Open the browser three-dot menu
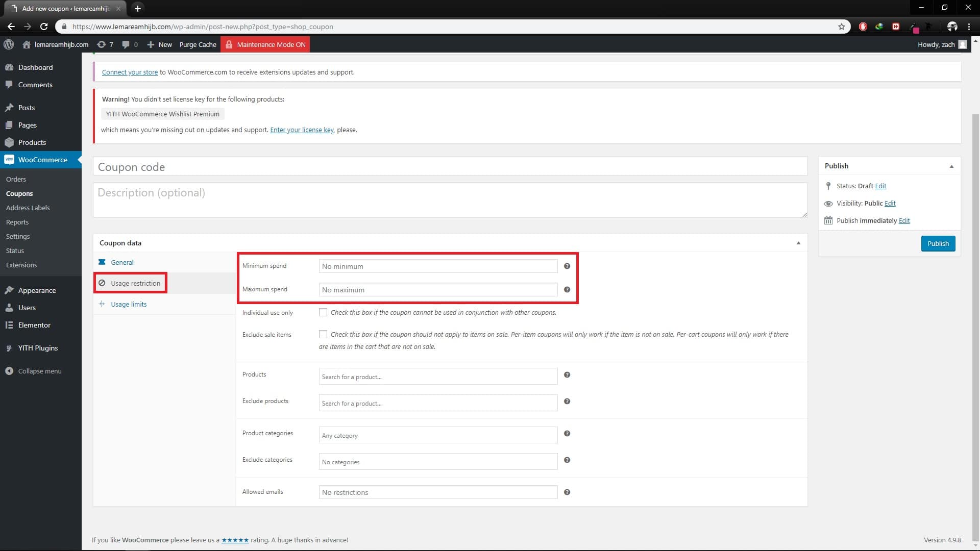The height and width of the screenshot is (551, 980). pos(969,27)
